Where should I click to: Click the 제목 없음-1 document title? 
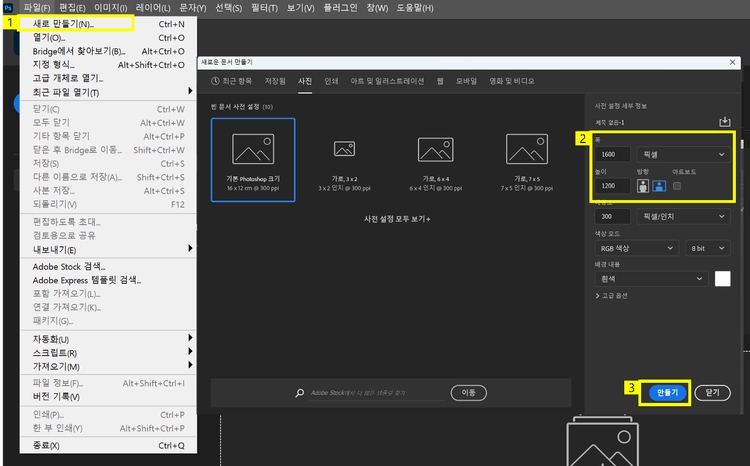pos(610,122)
